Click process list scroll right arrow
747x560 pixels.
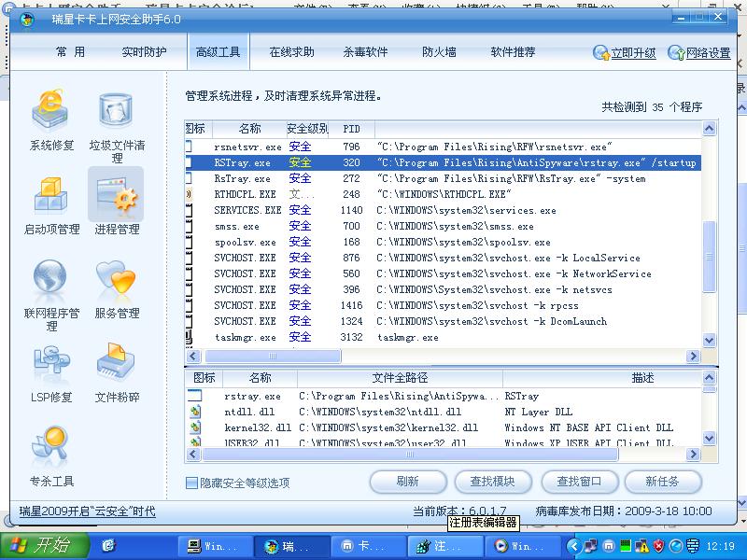pyautogui.click(x=693, y=356)
